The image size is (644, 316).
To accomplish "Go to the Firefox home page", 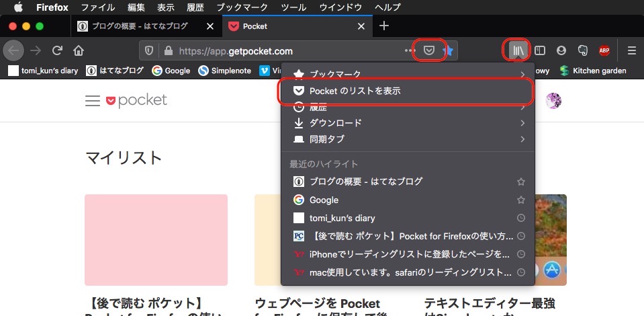I will tap(79, 50).
